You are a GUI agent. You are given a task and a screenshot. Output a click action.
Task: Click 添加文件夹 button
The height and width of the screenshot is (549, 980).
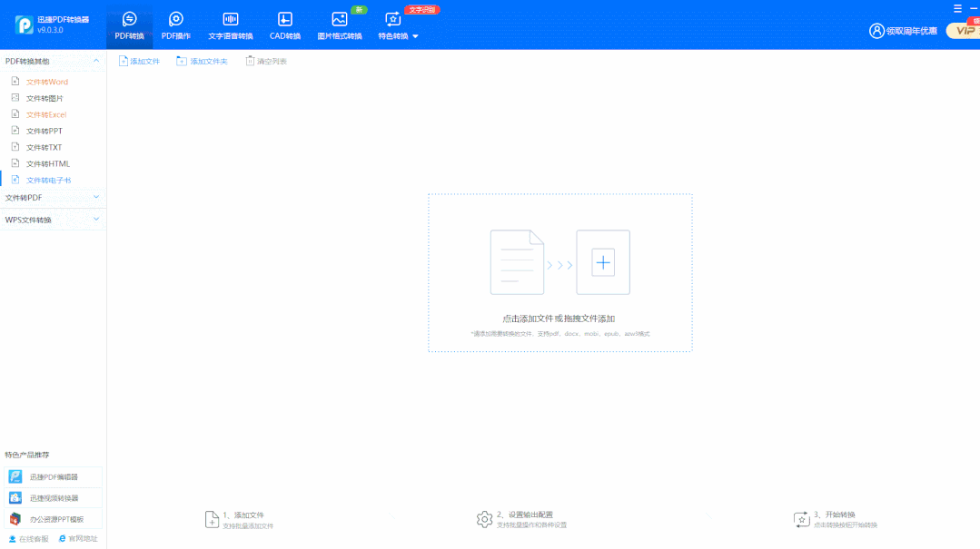pyautogui.click(x=202, y=61)
